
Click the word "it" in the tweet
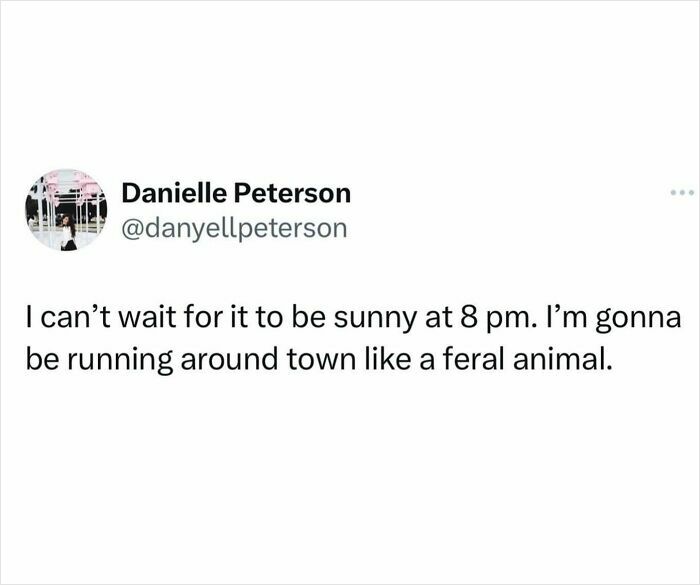coord(235,320)
